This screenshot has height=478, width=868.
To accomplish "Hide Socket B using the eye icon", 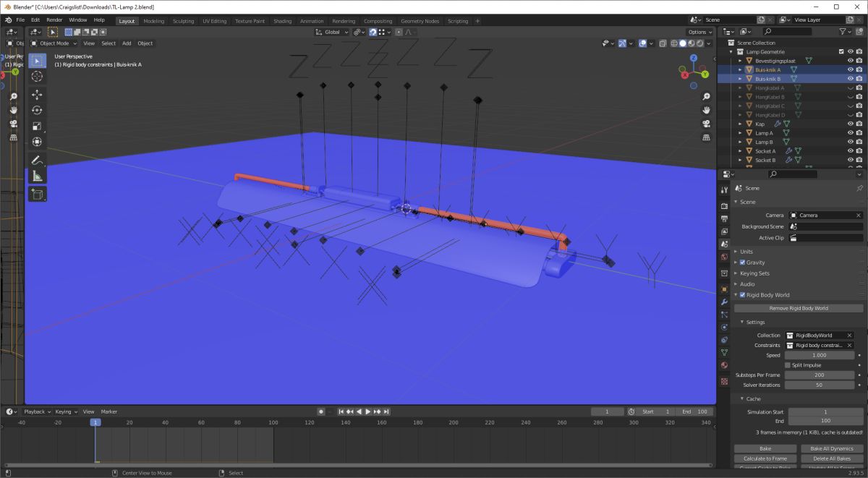I will point(850,160).
